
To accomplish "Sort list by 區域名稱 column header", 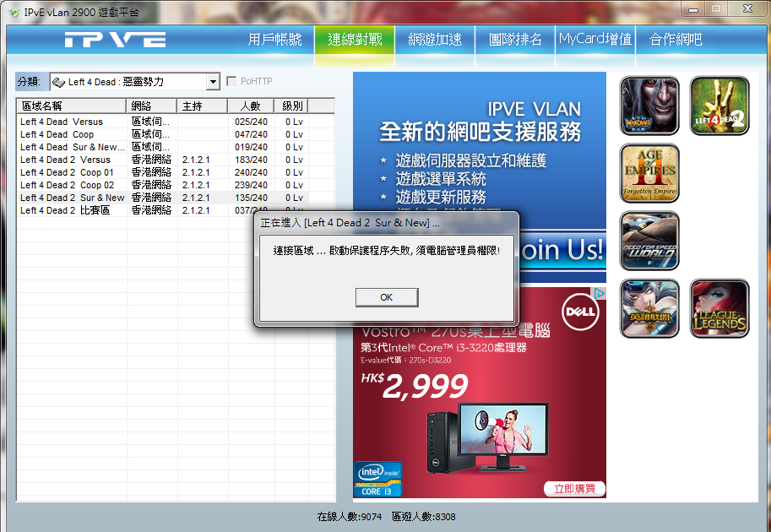I will pyautogui.click(x=72, y=106).
